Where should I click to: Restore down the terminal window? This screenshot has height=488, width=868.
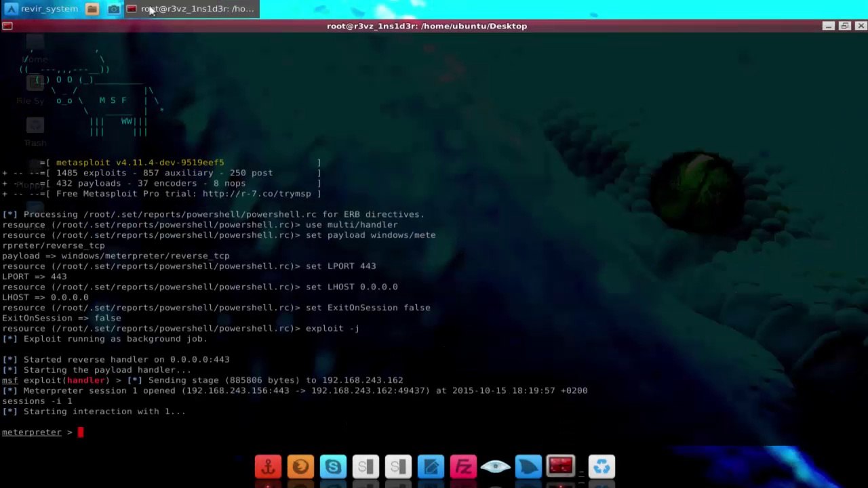pos(844,26)
